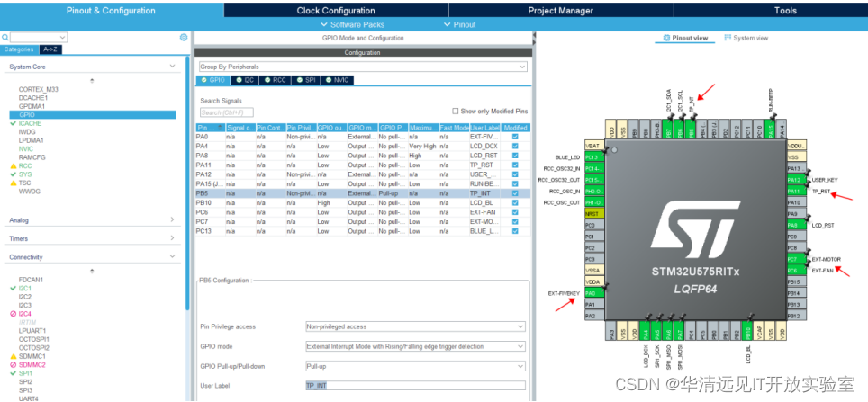Toggle the Modified checkbox for PC6
868x402 pixels.
[x=515, y=211]
